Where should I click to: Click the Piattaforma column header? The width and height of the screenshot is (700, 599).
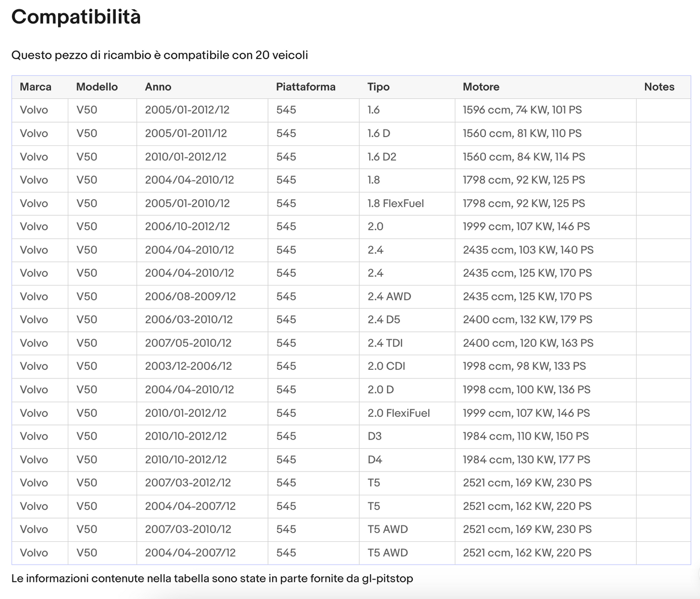(x=306, y=87)
